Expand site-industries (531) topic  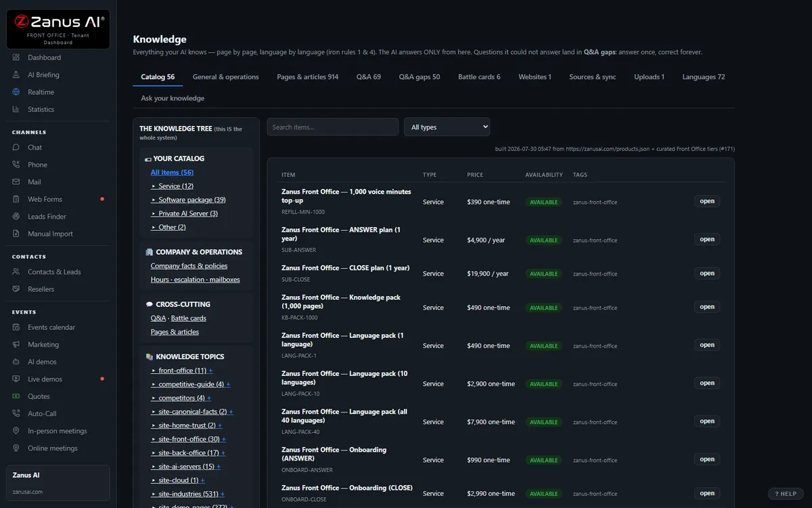pyautogui.click(x=185, y=494)
